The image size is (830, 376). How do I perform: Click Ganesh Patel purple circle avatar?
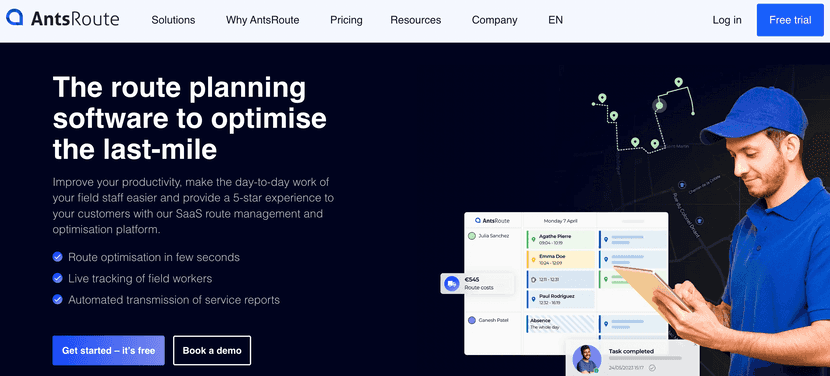472,320
